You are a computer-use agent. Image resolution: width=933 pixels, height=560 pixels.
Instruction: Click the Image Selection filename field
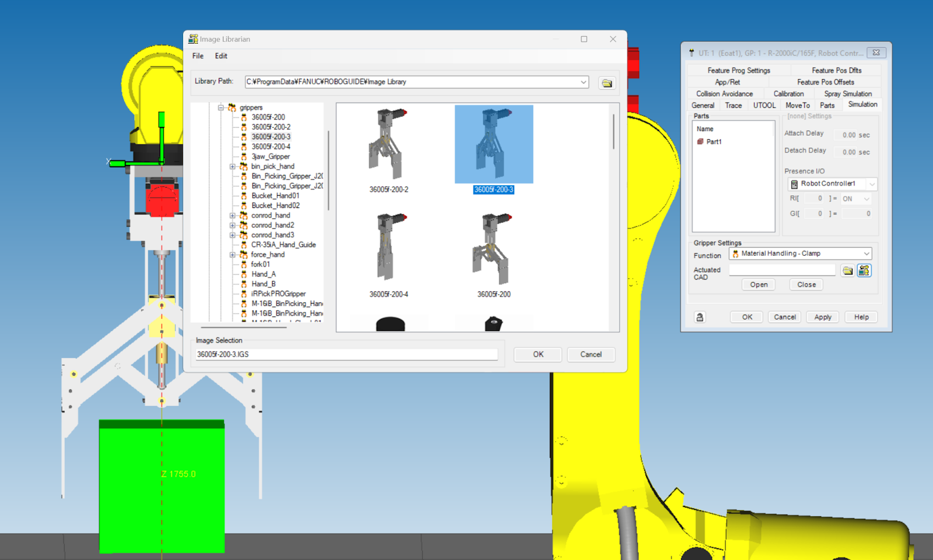346,354
